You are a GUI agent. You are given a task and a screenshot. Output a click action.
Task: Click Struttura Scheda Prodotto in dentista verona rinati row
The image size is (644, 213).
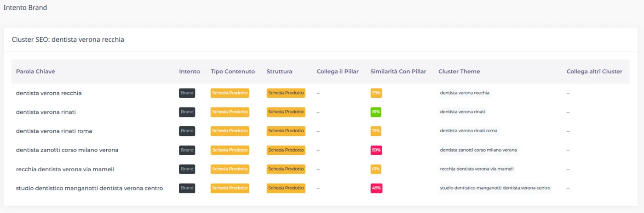tap(286, 112)
